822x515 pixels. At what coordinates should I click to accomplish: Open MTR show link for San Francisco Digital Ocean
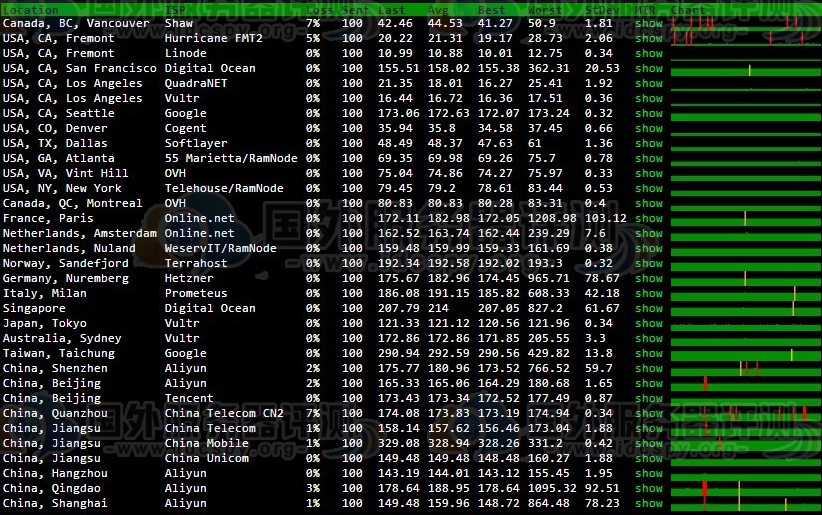[x=648, y=68]
